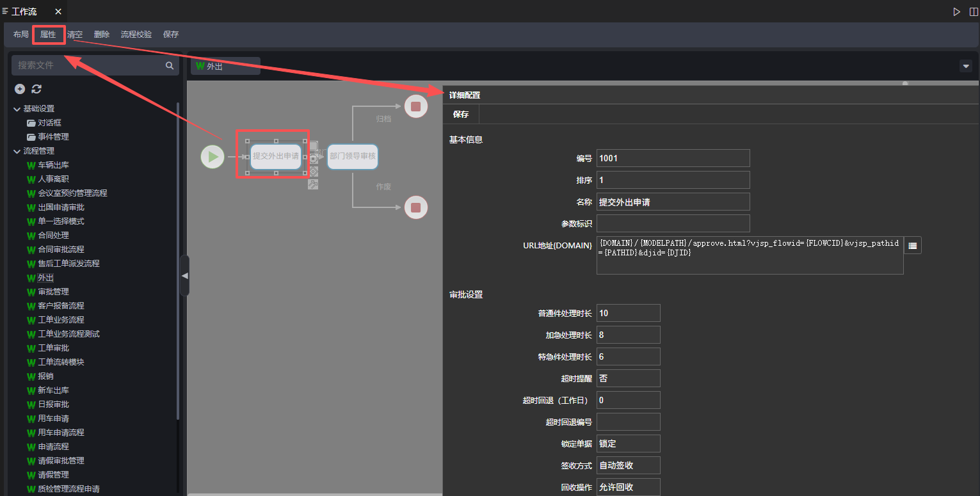The image size is (980, 496).
Task: Click the green start node in flowchart
Action: 213,157
